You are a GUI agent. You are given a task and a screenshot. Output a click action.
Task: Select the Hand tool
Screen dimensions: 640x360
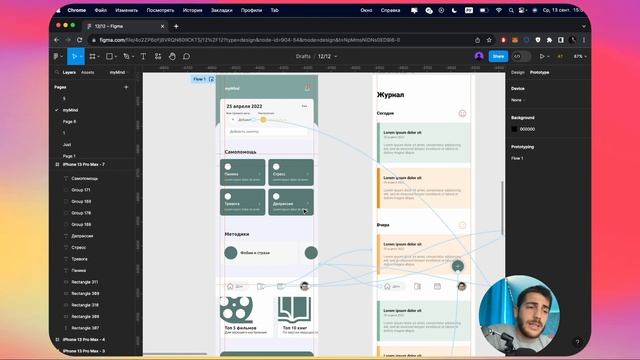pos(172,56)
